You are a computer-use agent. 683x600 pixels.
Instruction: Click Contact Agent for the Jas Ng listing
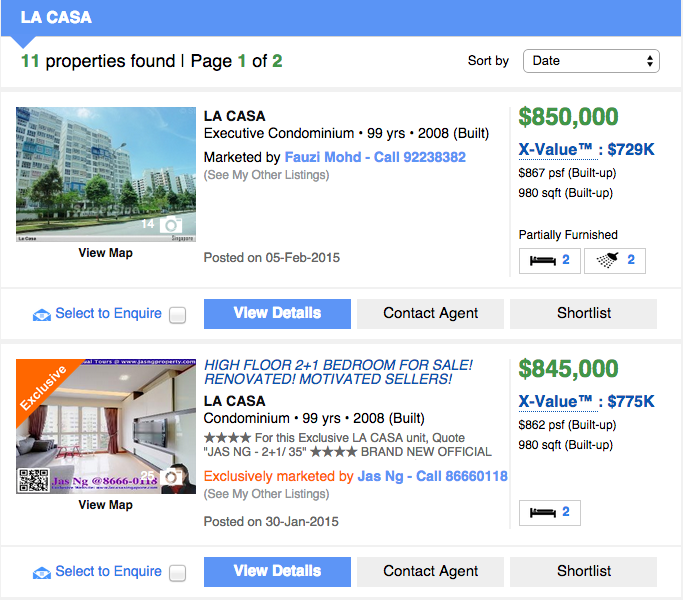(430, 572)
